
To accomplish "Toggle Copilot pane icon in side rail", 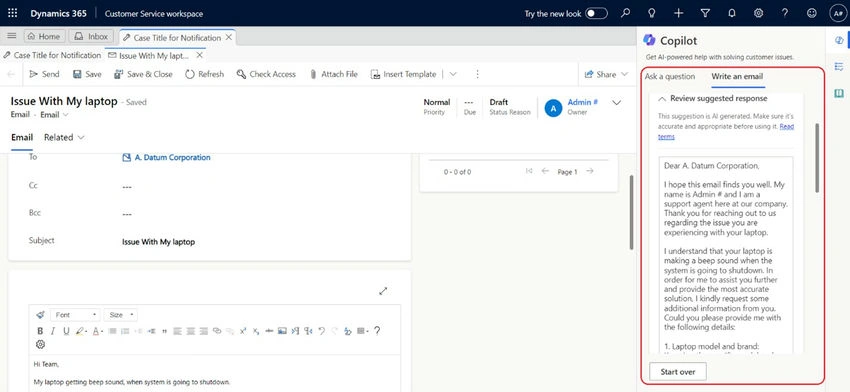I will tap(839, 40).
